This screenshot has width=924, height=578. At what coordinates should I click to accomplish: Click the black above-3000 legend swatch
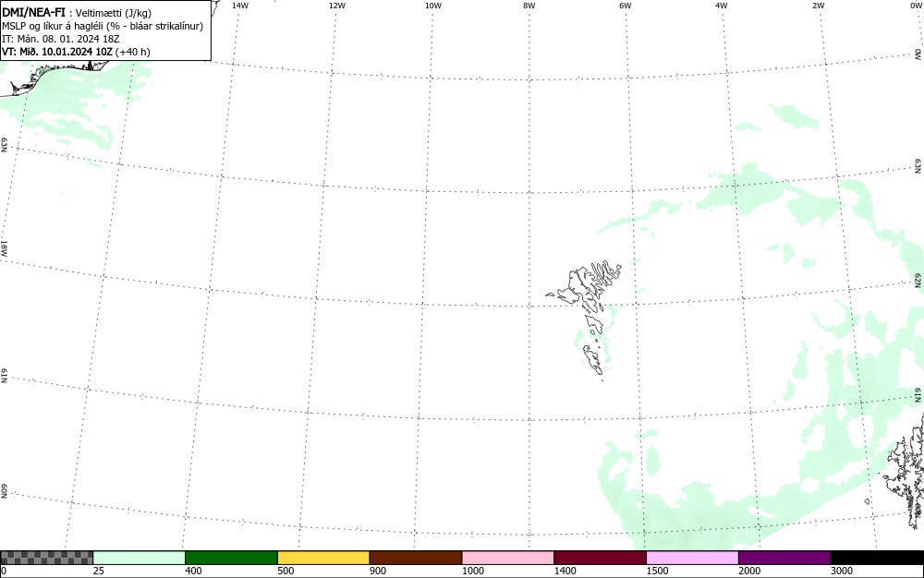(x=877, y=558)
